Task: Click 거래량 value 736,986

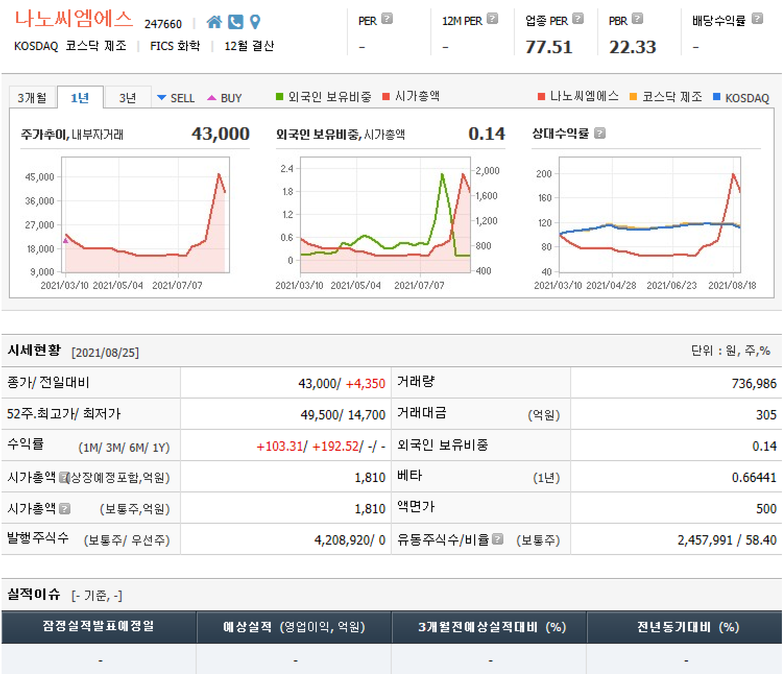Action: [x=754, y=383]
